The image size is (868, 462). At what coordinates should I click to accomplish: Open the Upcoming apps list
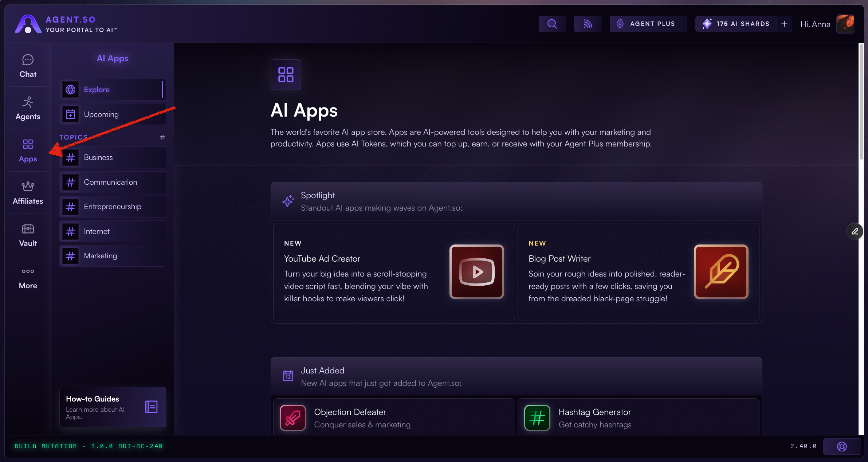coord(112,114)
